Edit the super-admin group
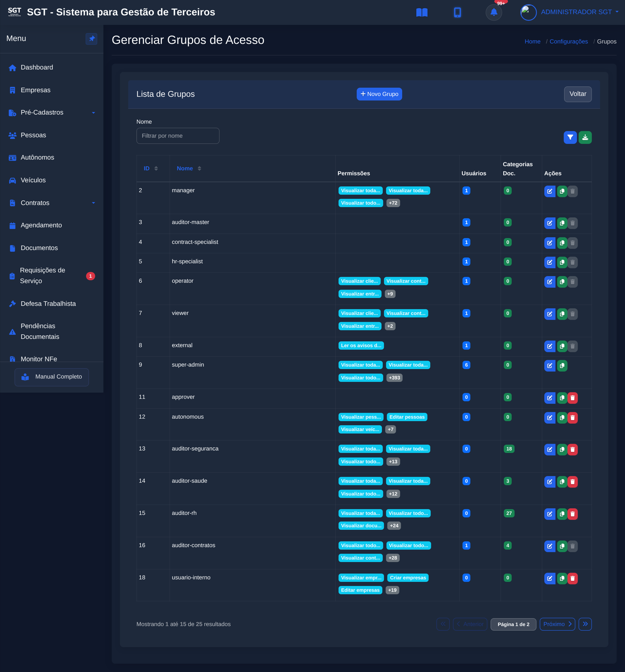Image resolution: width=625 pixels, height=672 pixels. [550, 366]
